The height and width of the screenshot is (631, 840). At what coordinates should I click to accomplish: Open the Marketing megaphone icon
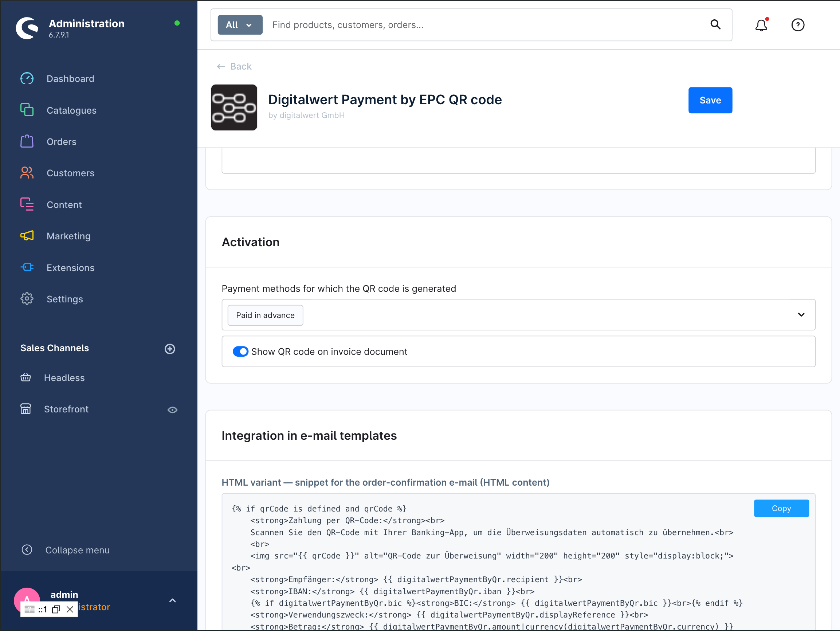pyautogui.click(x=27, y=236)
